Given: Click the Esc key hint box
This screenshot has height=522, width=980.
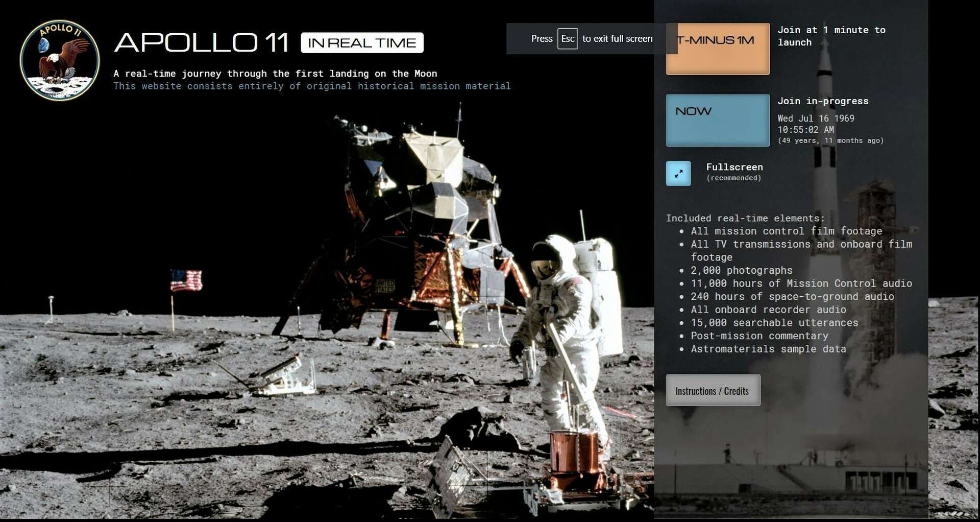Looking at the screenshot, I should (x=567, y=39).
